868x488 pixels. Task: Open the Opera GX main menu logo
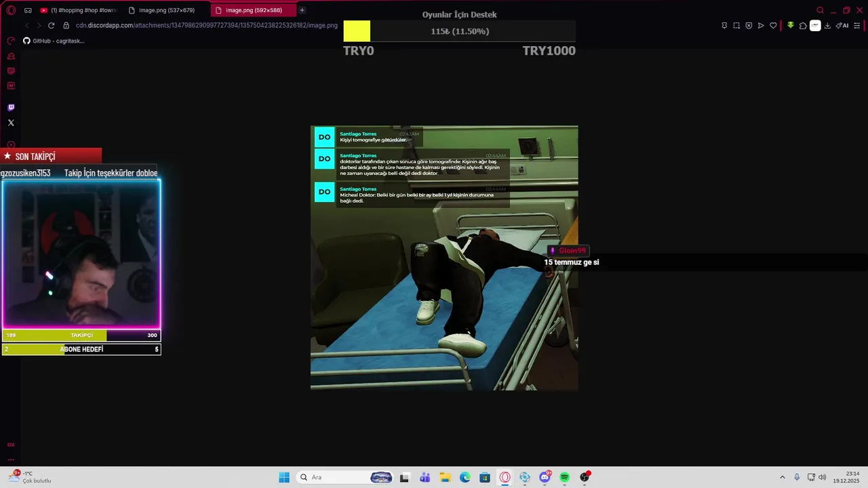(11, 10)
